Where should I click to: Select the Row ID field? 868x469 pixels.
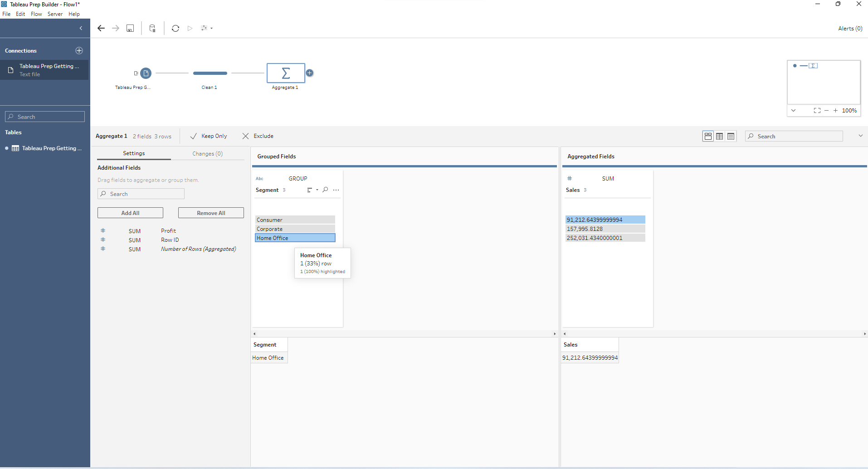(x=170, y=240)
